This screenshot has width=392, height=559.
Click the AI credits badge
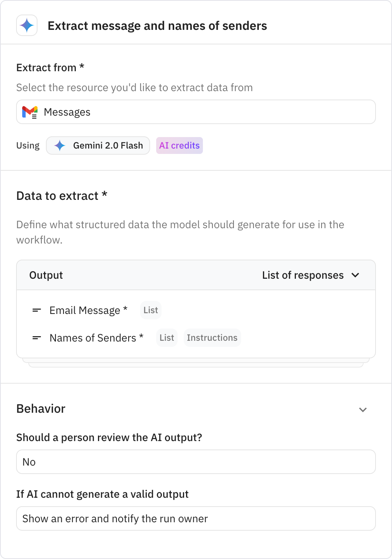[179, 145]
